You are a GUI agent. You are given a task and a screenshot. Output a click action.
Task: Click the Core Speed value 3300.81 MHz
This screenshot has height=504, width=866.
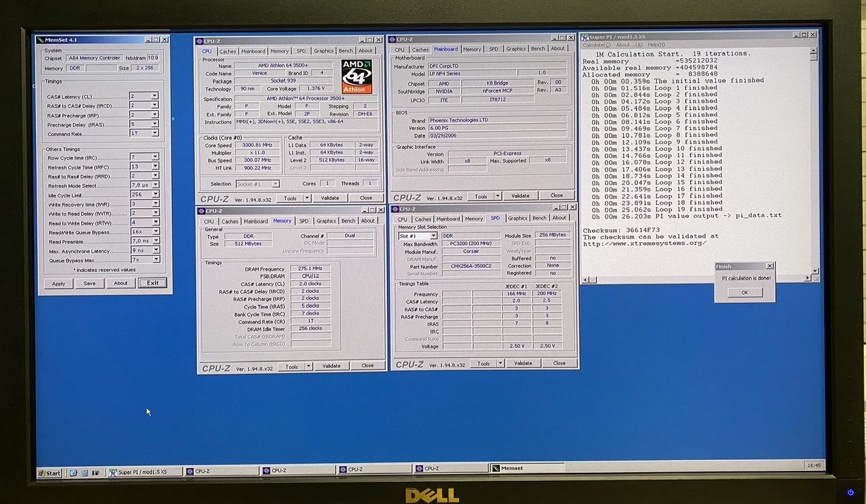[257, 145]
